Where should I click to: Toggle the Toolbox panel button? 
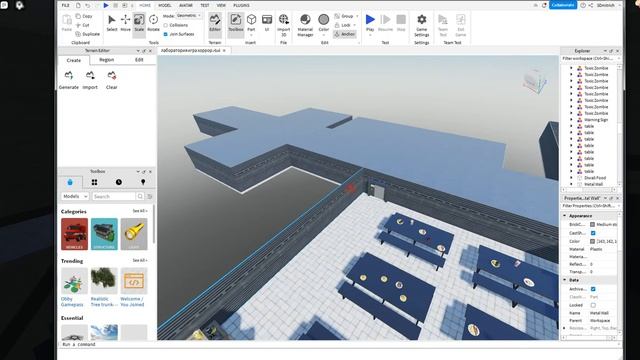236,23
